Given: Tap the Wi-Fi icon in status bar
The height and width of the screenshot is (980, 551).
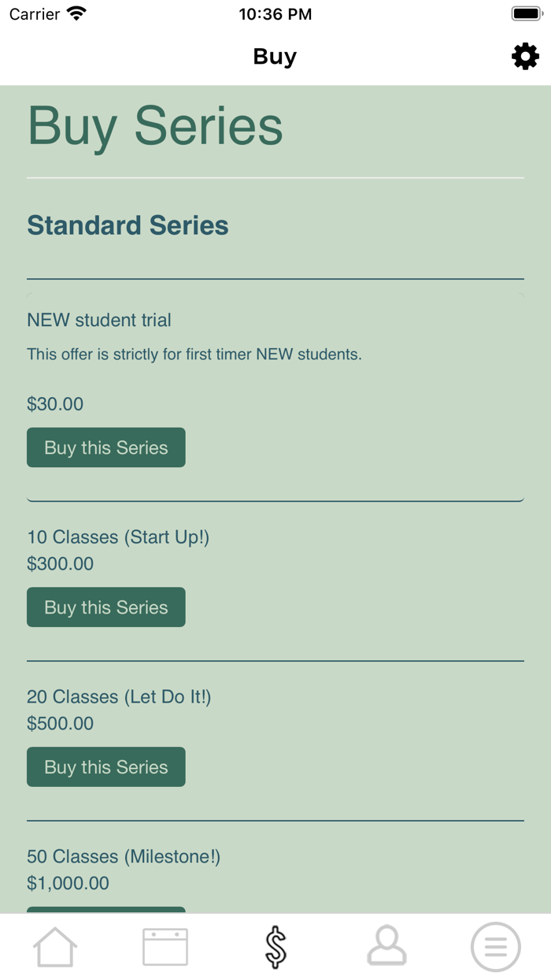Looking at the screenshot, I should (x=76, y=14).
